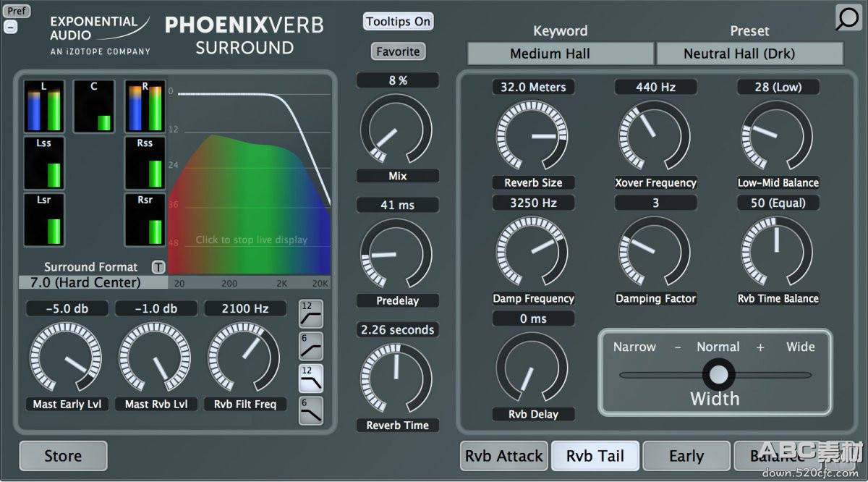Open the Pref preferences button

(x=17, y=11)
